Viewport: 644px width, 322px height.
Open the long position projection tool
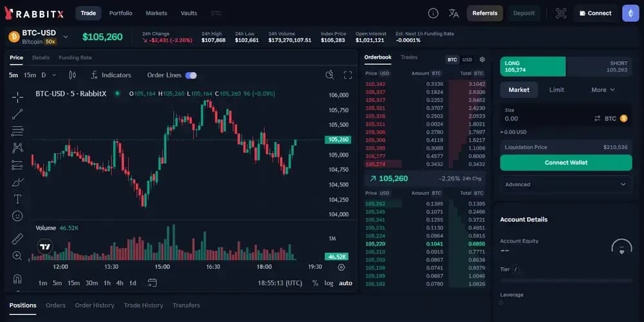point(17,165)
